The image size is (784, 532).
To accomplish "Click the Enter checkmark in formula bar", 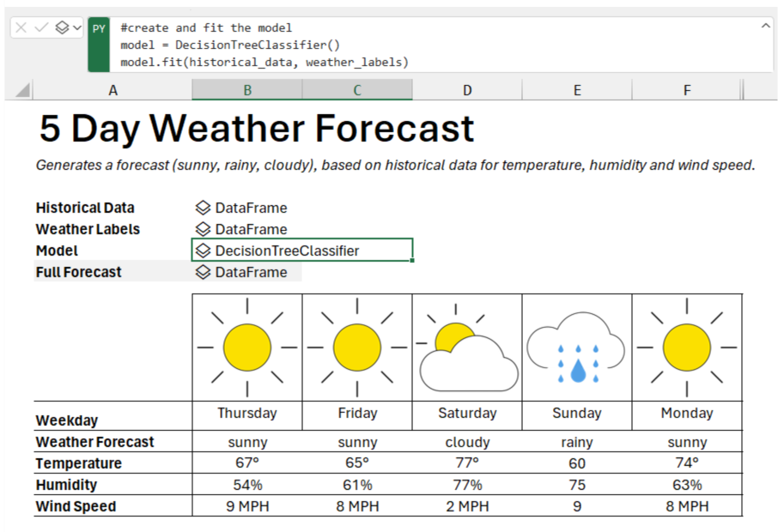I will point(40,27).
